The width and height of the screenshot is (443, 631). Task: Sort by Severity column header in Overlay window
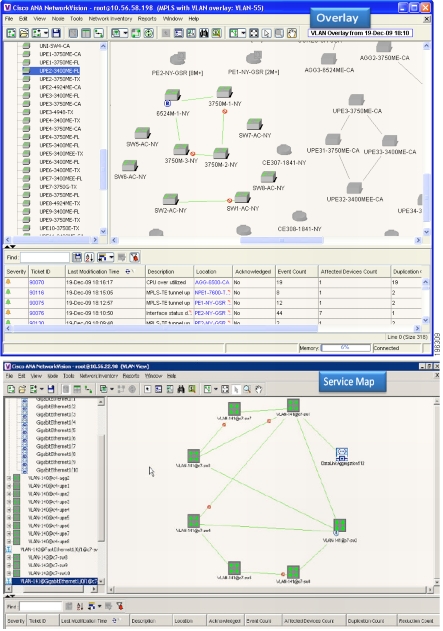pos(16,272)
